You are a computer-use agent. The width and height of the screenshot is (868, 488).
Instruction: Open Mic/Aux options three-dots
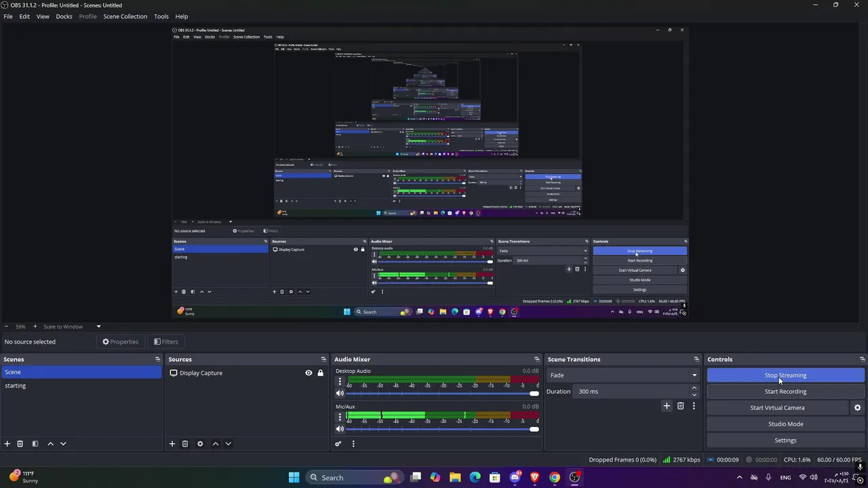click(340, 417)
